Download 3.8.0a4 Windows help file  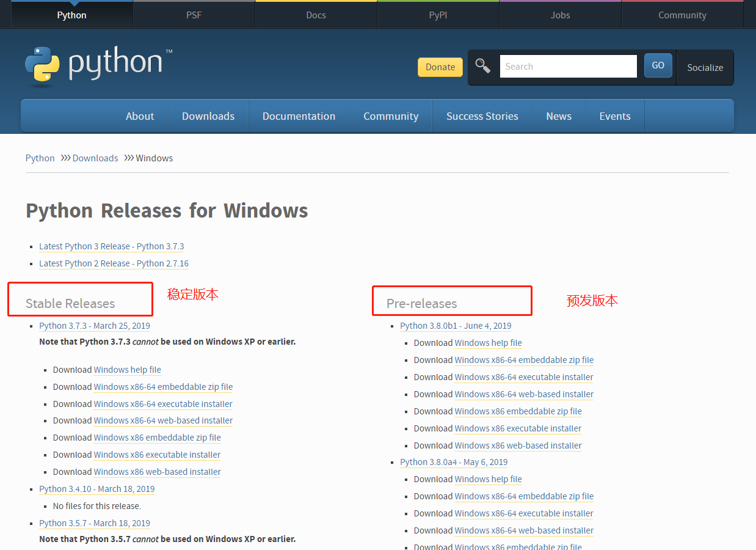(x=489, y=479)
